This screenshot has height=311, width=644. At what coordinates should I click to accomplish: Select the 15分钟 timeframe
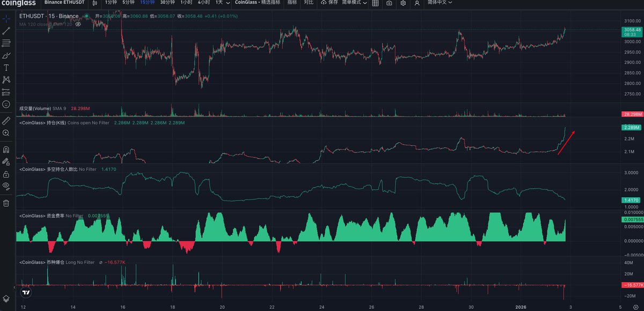click(148, 3)
